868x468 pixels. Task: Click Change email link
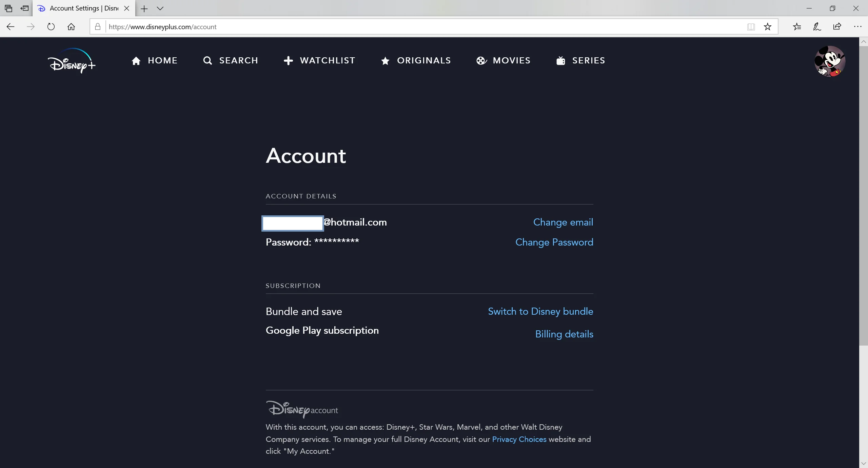pyautogui.click(x=563, y=222)
